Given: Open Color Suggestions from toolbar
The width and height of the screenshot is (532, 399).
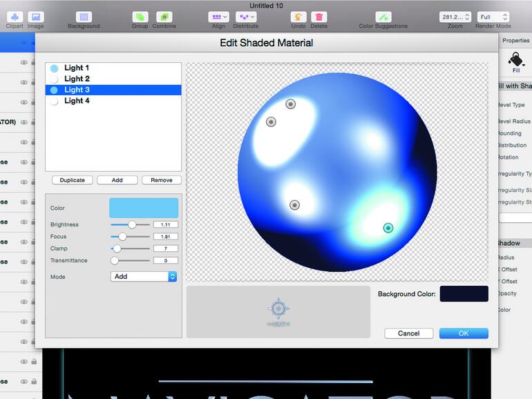Looking at the screenshot, I should 383,17.
